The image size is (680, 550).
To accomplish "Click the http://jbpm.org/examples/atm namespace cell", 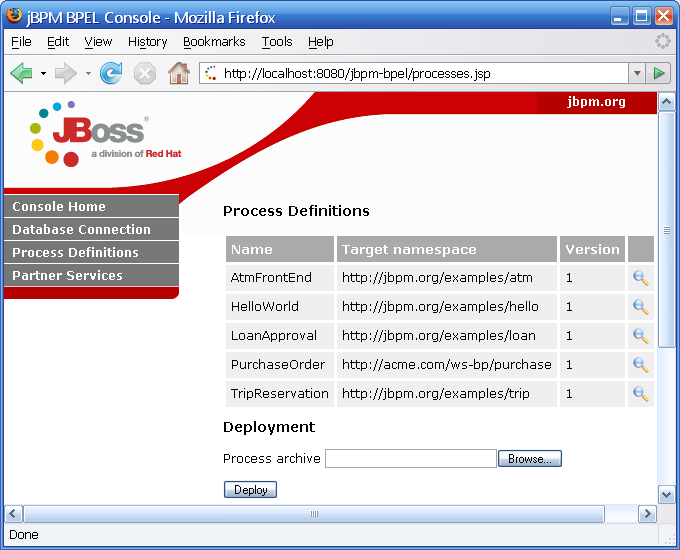I will 447,278.
